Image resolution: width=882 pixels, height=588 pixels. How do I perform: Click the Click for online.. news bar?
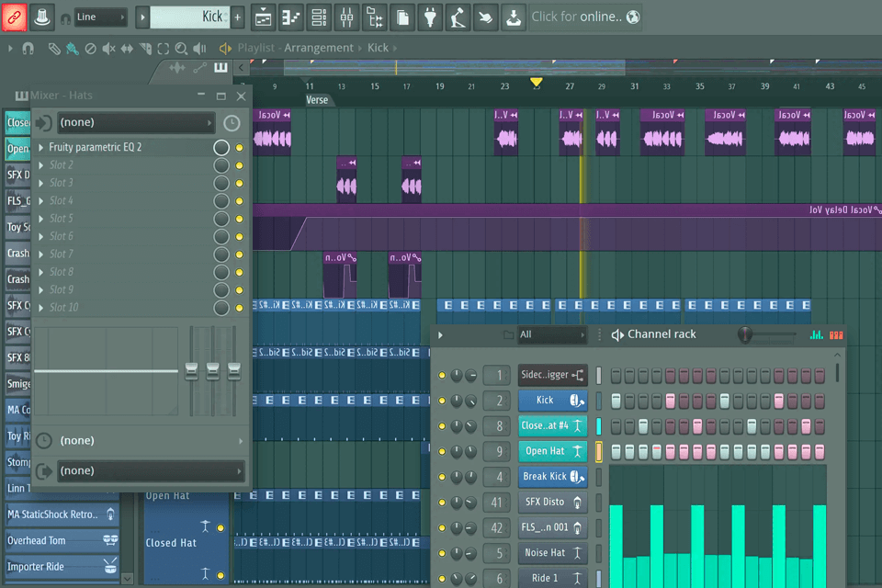click(585, 17)
